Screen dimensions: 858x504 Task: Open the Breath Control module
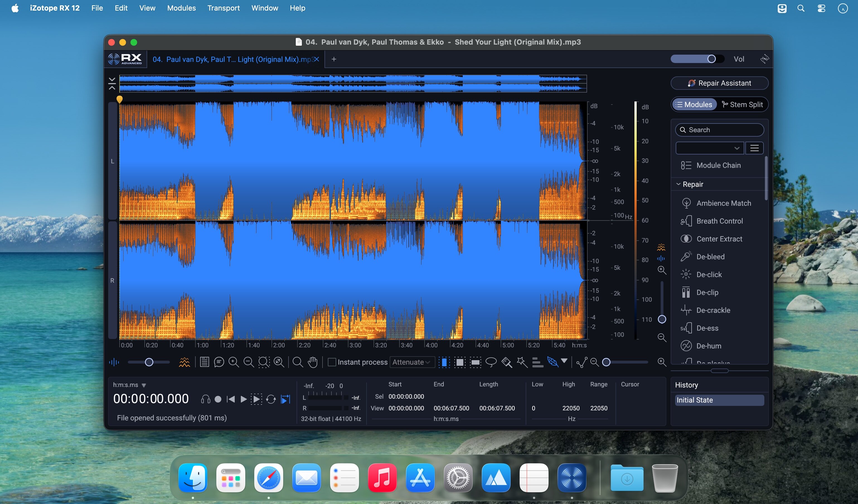[719, 221]
